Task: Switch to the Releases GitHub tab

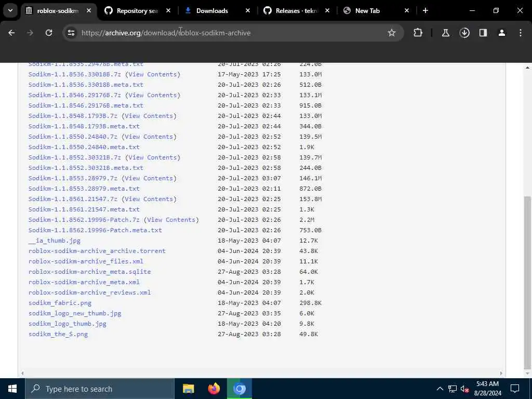Action: [297, 11]
